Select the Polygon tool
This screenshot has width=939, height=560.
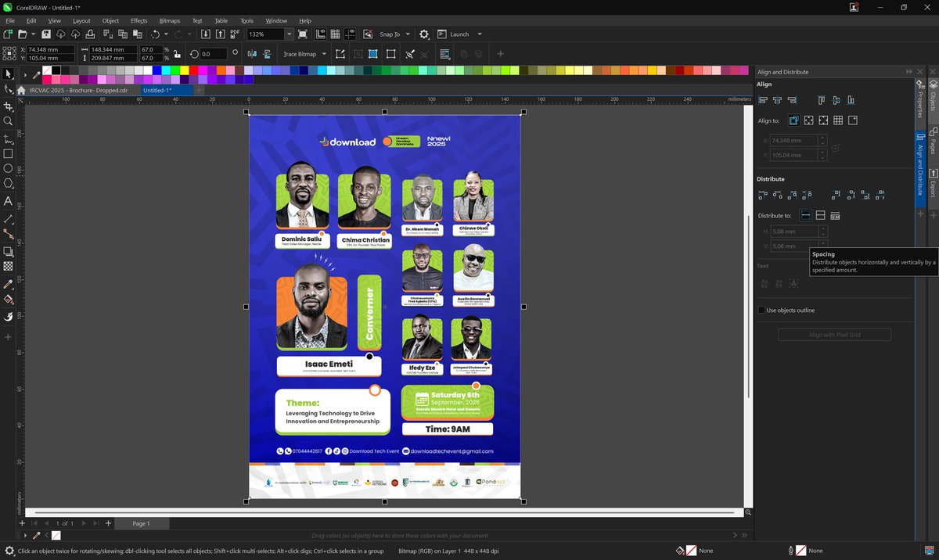(8, 184)
